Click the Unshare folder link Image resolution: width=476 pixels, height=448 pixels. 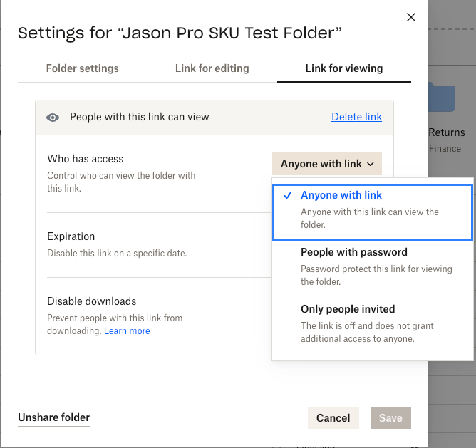tap(54, 417)
